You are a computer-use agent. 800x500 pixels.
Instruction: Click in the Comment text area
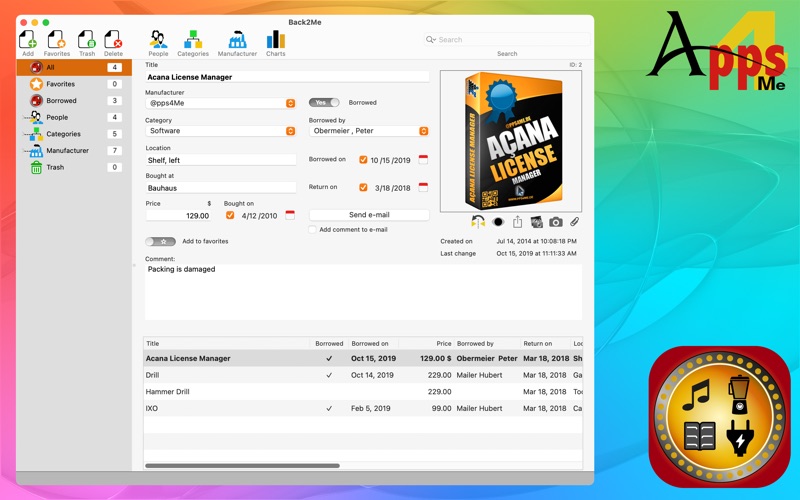click(363, 292)
